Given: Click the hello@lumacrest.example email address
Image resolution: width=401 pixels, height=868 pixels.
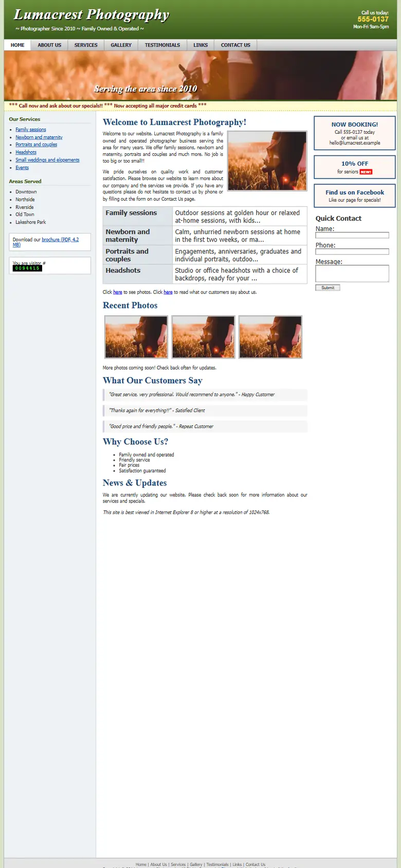Looking at the screenshot, I should coord(355,143).
